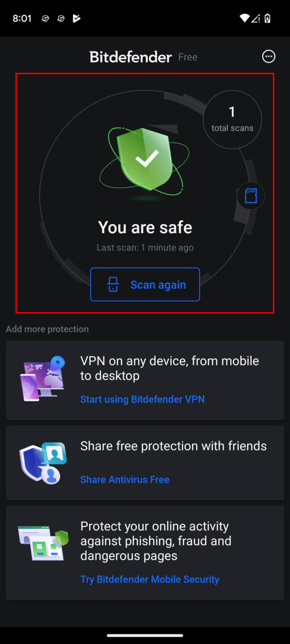This screenshot has width=290, height=644.
Task: Tap the shield-with-friends share icon
Action: point(42,462)
